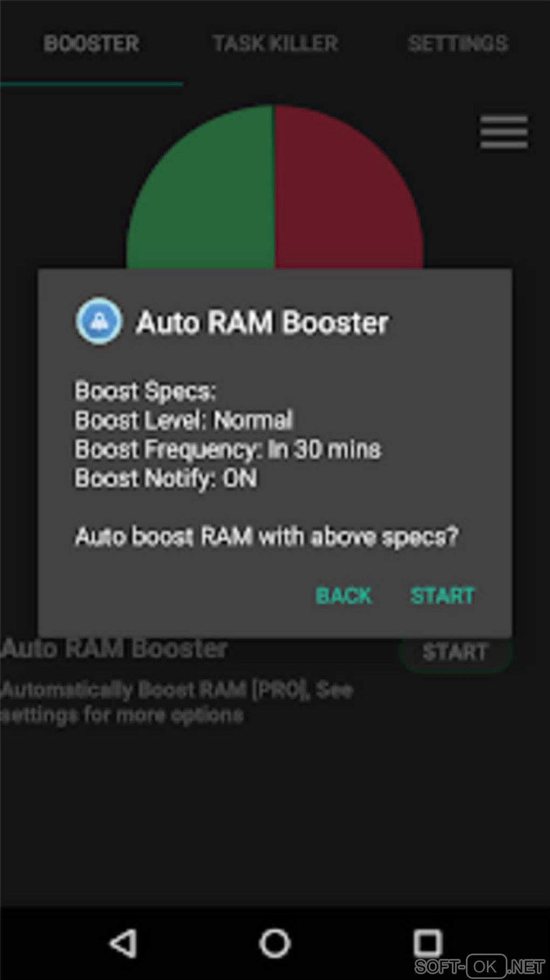Dismiss dialog with the BACK button
This screenshot has width=550, height=980.
[x=343, y=595]
